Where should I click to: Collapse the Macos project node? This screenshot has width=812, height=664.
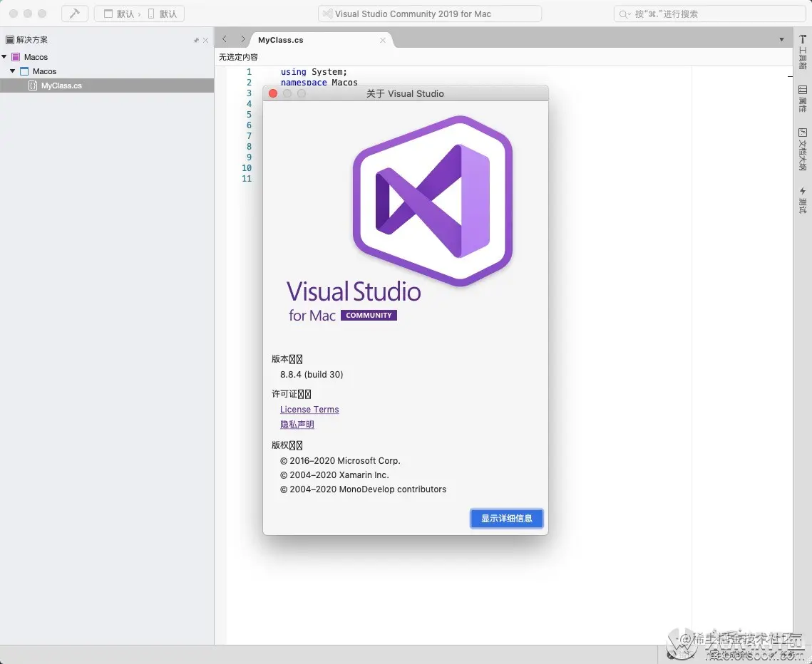(x=13, y=71)
